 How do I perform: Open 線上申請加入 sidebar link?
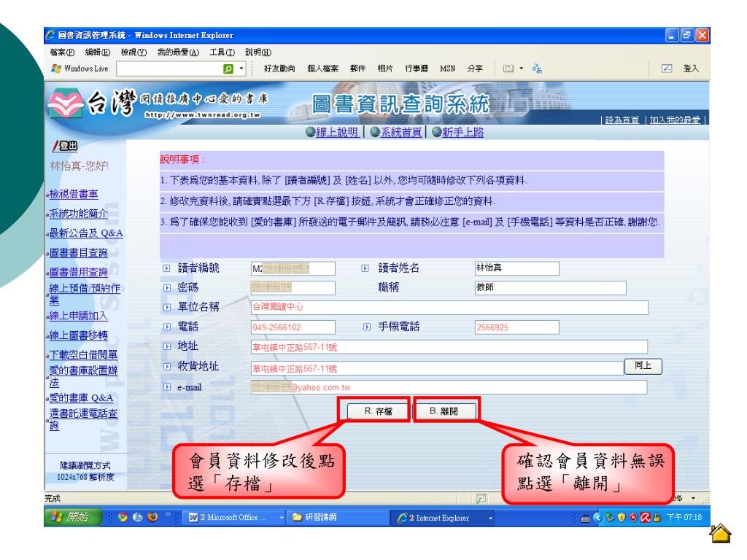click(x=79, y=316)
